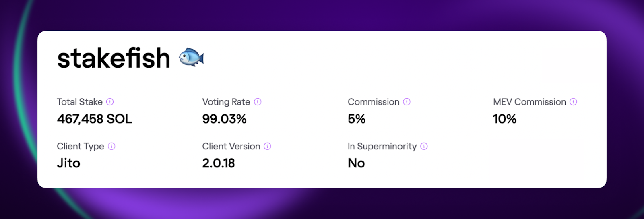This screenshot has height=219, width=644.
Task: Click the Total Stake label
Action: pyautogui.click(x=80, y=102)
